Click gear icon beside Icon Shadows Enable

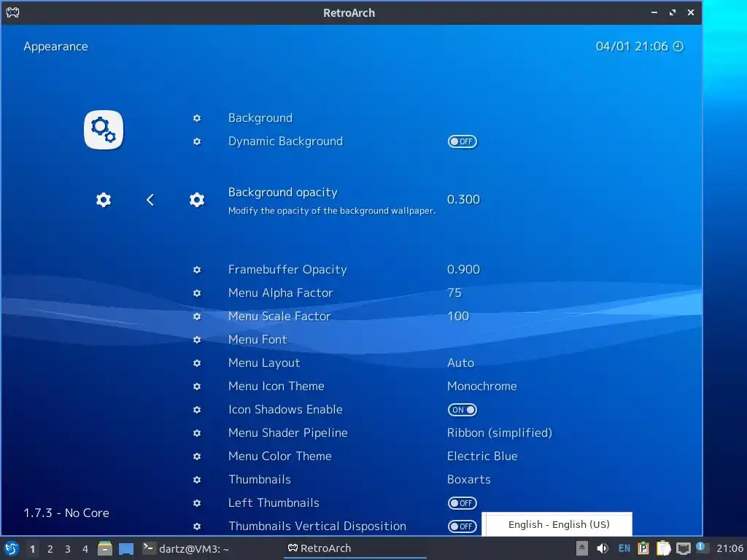tap(197, 410)
